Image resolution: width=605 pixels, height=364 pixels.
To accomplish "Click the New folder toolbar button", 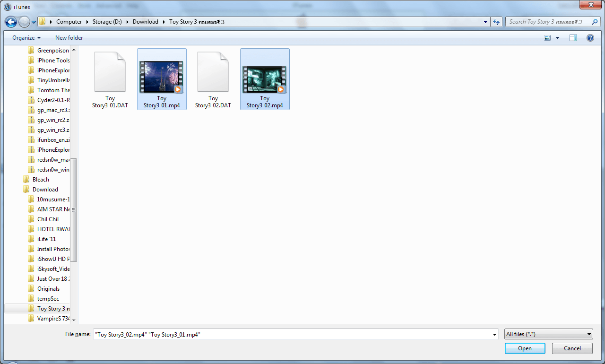I will (69, 38).
